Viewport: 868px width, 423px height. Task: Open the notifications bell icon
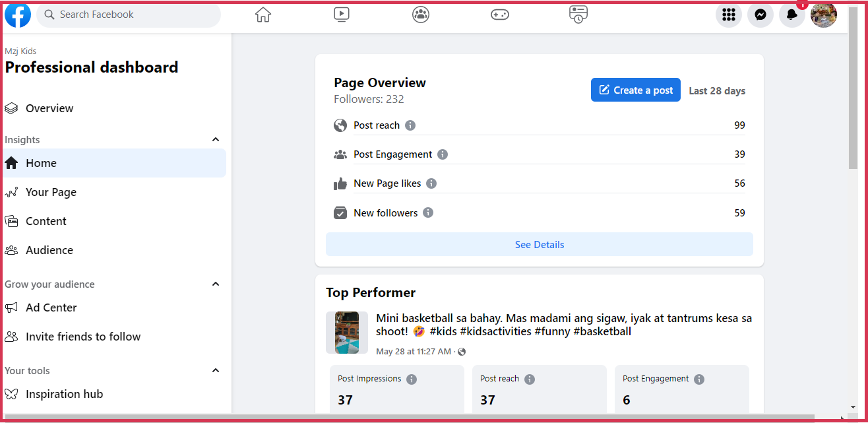(x=792, y=15)
